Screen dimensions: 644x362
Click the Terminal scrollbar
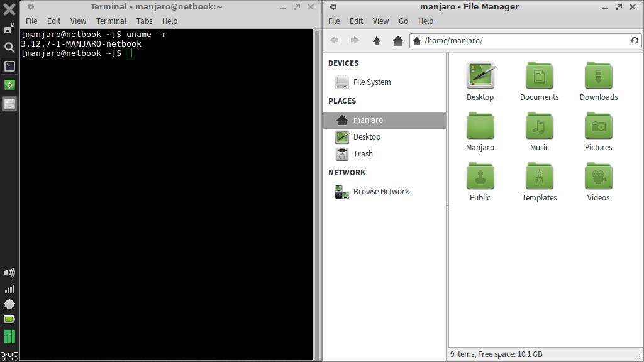[x=317, y=195]
